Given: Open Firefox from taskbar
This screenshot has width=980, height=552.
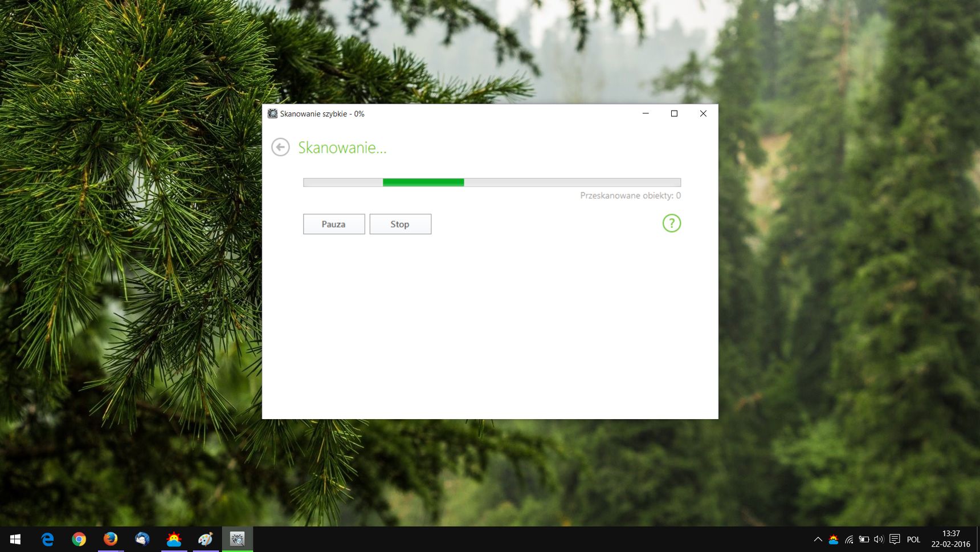Looking at the screenshot, I should pos(111,539).
